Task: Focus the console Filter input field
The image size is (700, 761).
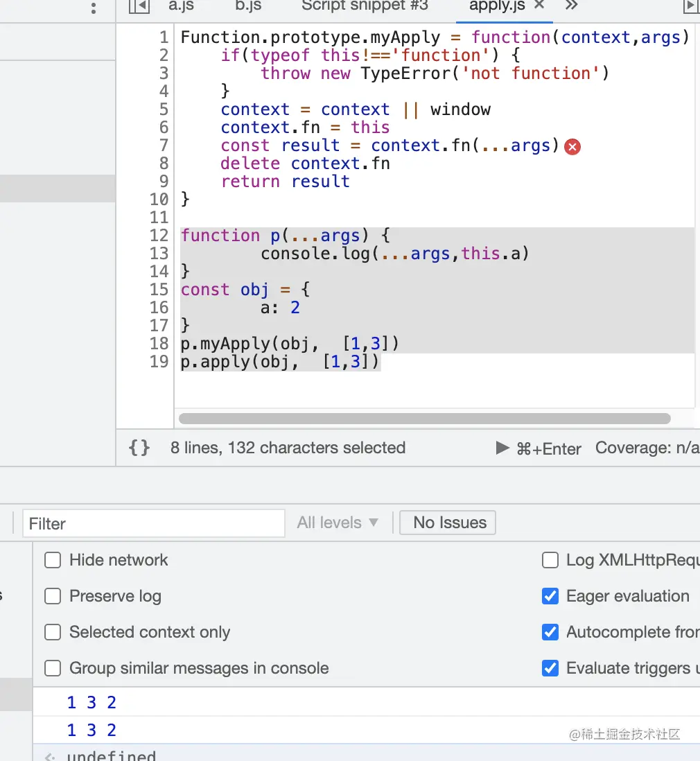Action: tap(153, 523)
